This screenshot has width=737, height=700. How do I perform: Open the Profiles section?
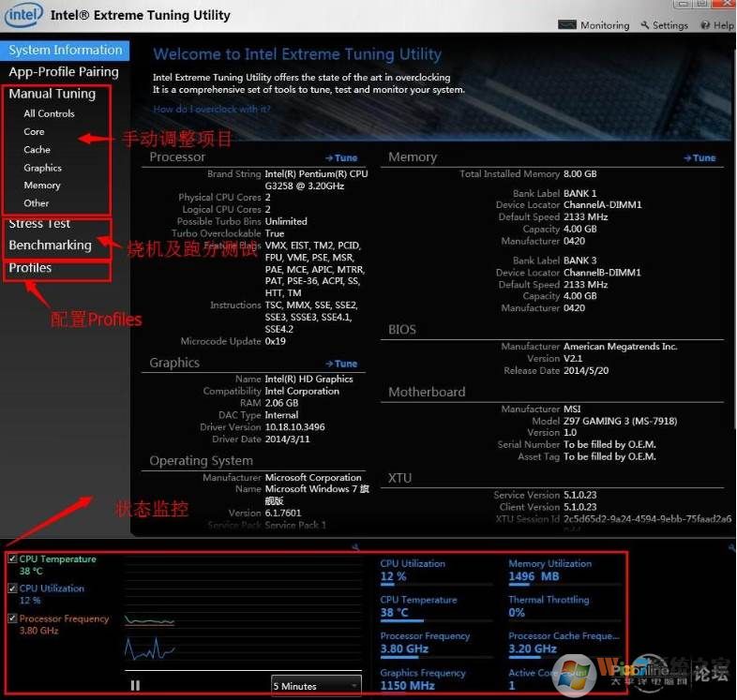coord(30,268)
